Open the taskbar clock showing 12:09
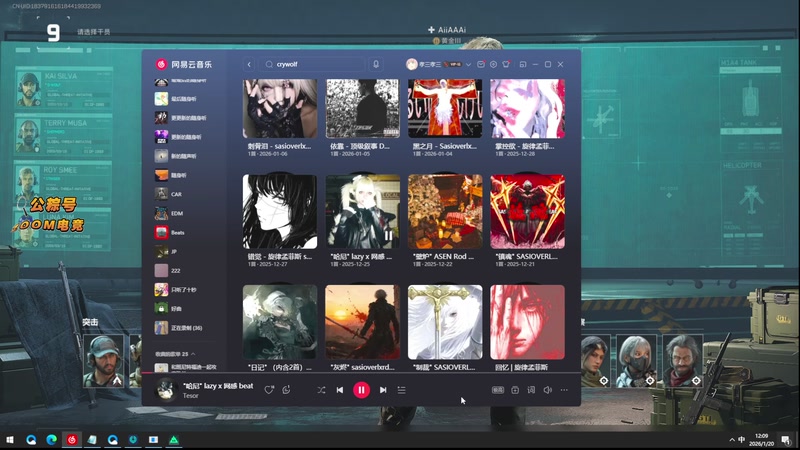This screenshot has height=450, width=800. pos(761,440)
